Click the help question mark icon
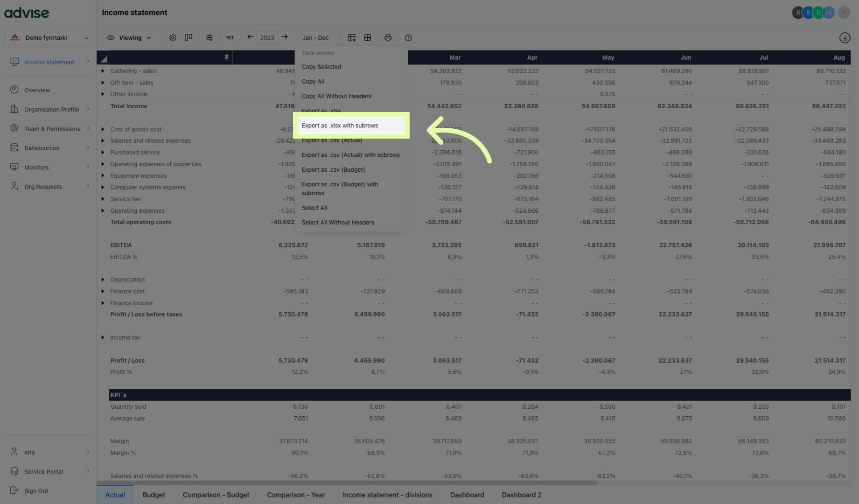Screen dimensions: 859x504 [408, 37]
